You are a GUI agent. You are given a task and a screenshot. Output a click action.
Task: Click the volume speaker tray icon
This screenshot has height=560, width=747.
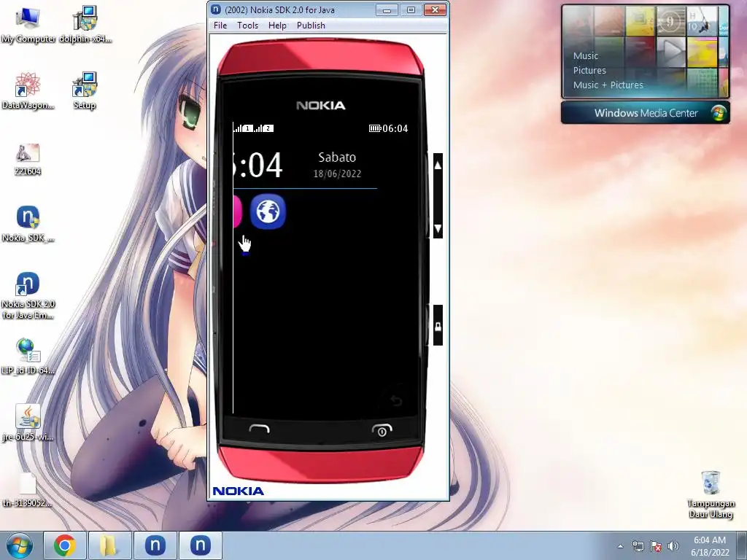tap(673, 546)
